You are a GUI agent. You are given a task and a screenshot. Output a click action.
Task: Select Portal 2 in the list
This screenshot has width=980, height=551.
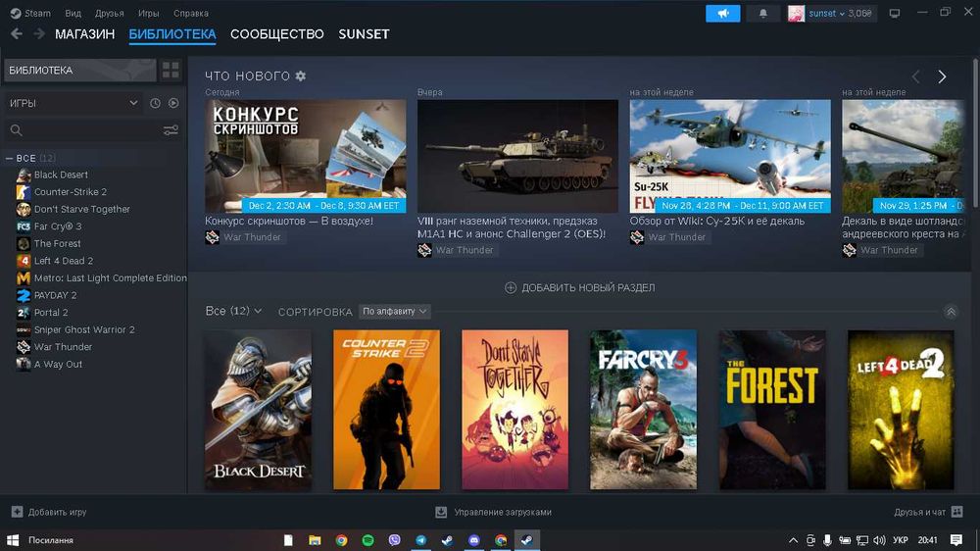click(x=51, y=312)
